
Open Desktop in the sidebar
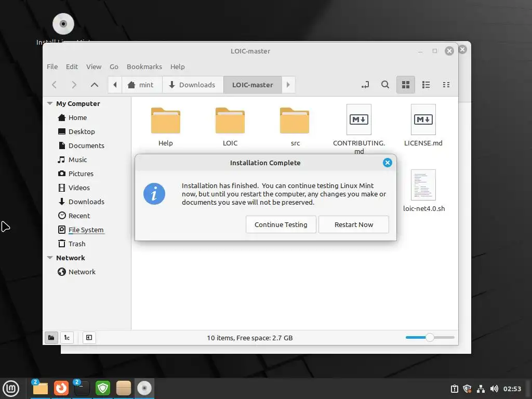[x=82, y=131]
